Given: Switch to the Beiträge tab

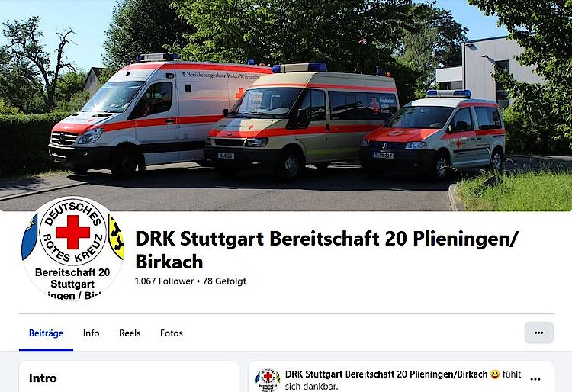Looking at the screenshot, I should (46, 333).
